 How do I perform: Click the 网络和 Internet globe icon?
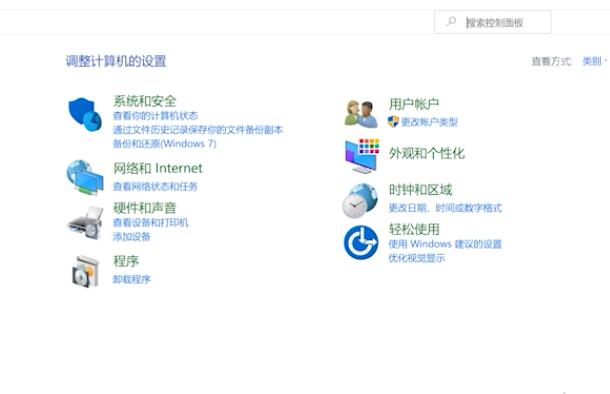point(85,177)
